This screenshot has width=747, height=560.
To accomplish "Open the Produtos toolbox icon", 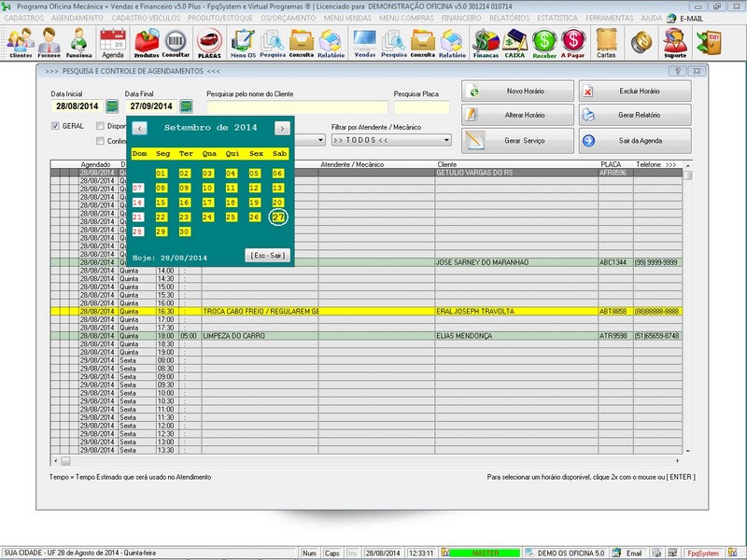I will [x=147, y=43].
